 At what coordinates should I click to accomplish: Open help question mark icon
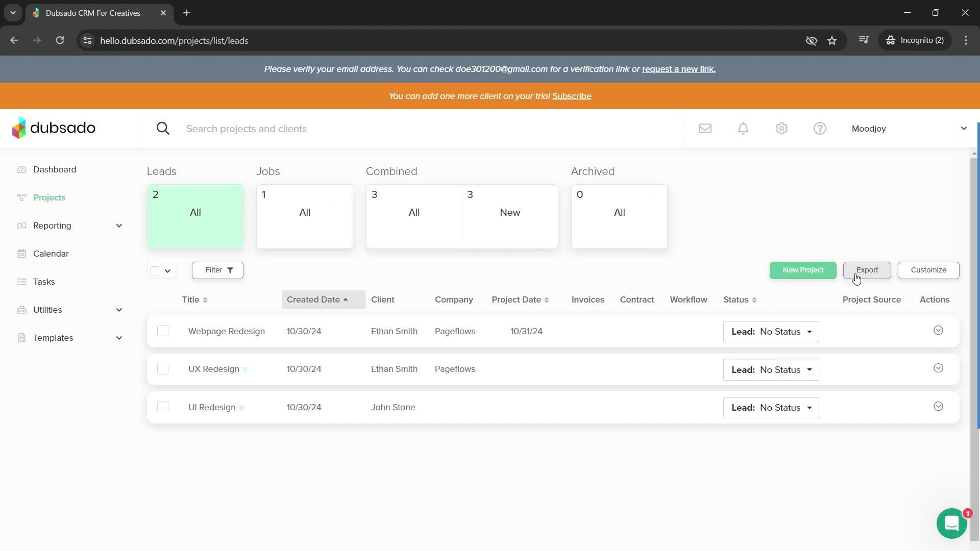pos(820,129)
